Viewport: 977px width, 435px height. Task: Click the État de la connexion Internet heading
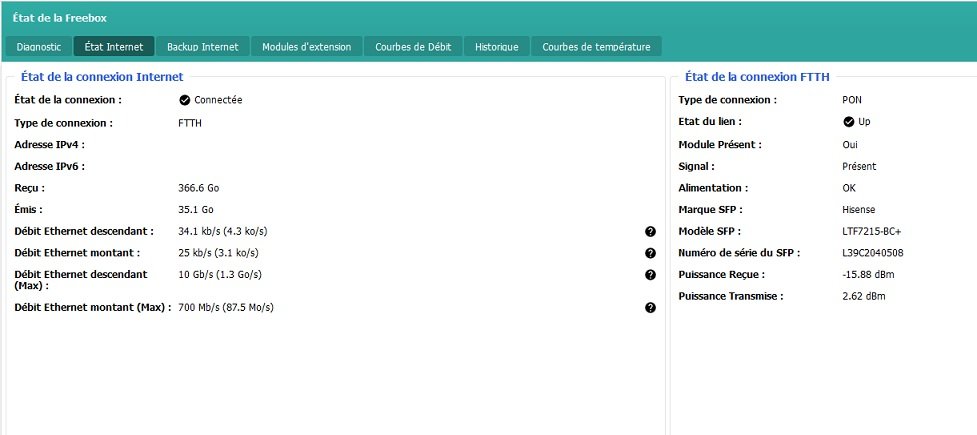[x=102, y=77]
